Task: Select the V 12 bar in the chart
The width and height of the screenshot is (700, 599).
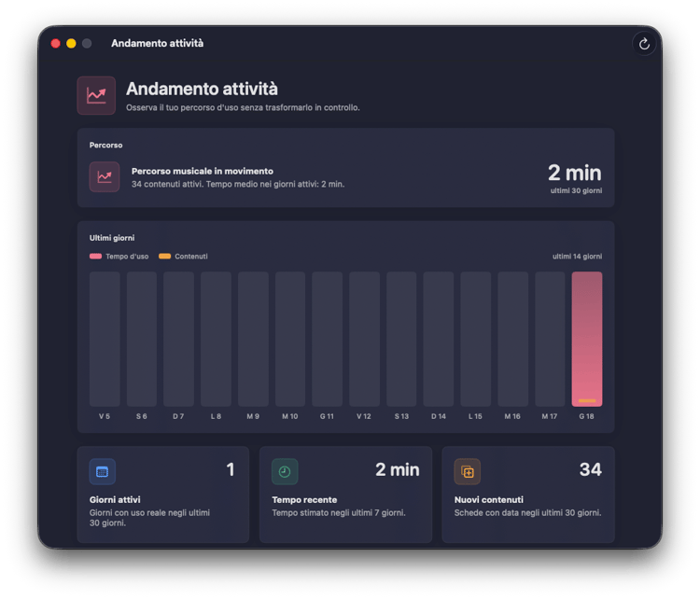Action: click(364, 339)
